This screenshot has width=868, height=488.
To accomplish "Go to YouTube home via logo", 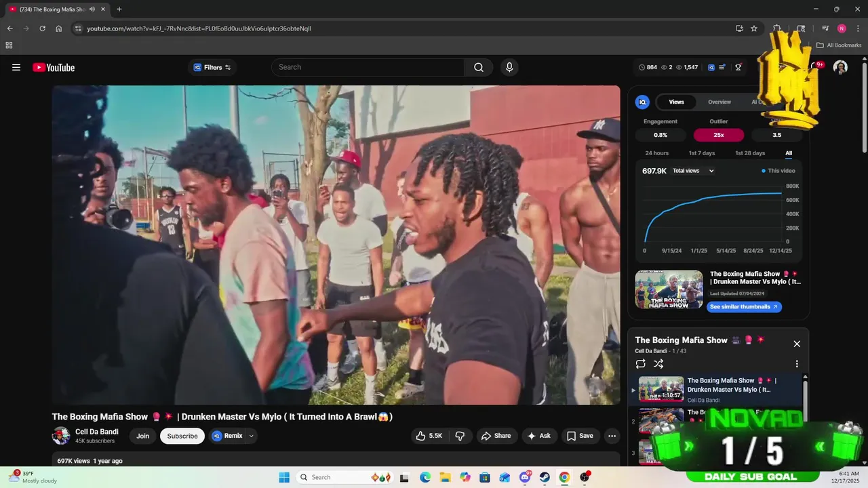I will click(x=54, y=67).
